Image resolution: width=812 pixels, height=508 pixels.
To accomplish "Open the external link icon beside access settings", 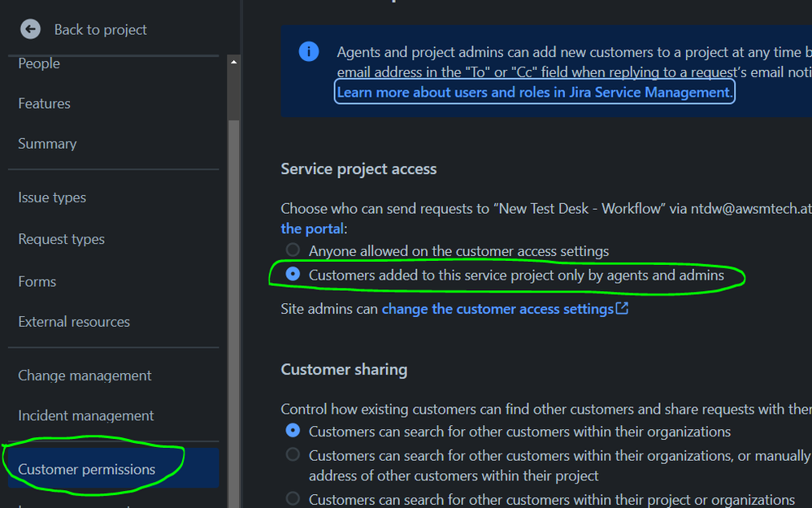I will click(x=620, y=308).
